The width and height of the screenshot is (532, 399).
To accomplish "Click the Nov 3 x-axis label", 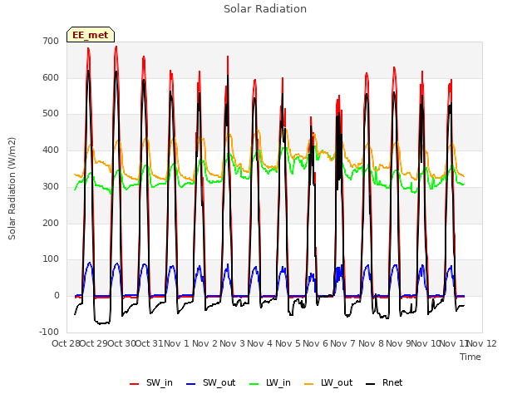I will tap(232, 343).
